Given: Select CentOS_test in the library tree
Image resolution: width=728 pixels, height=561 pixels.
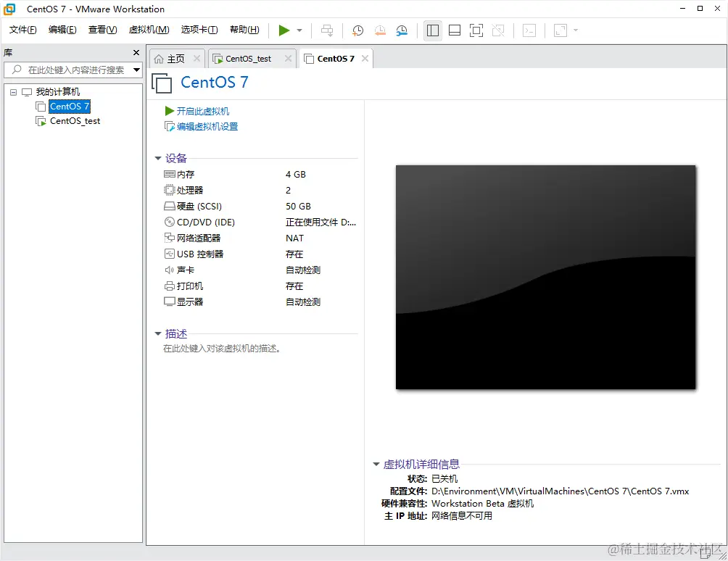Looking at the screenshot, I should (73, 121).
